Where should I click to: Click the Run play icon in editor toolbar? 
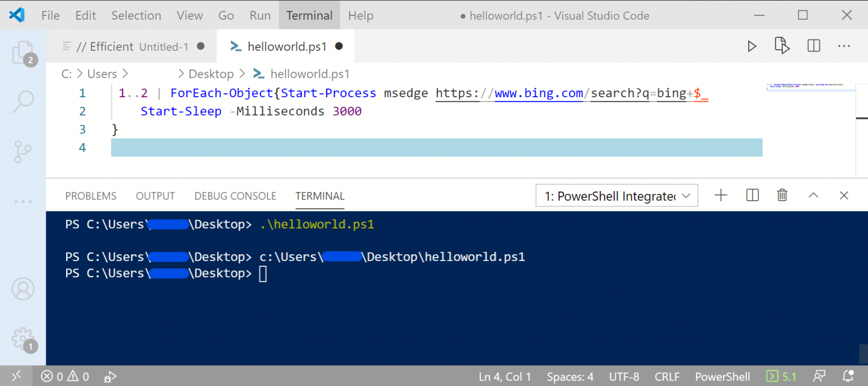[752, 46]
